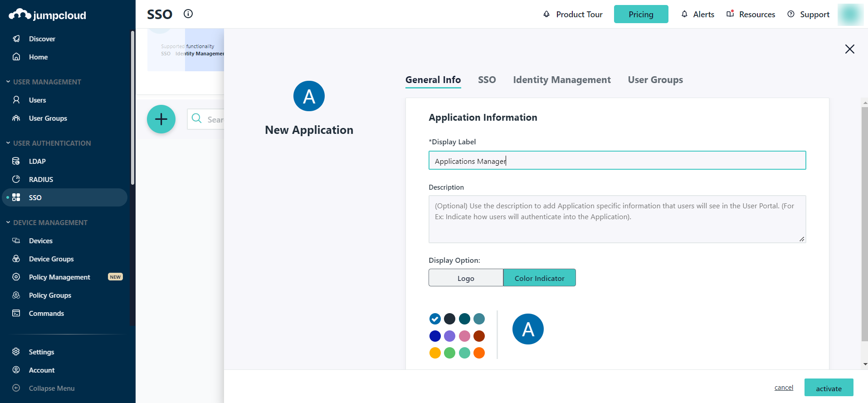The image size is (868, 403).
Task: Click the green plus add application button
Action: pyautogui.click(x=161, y=119)
